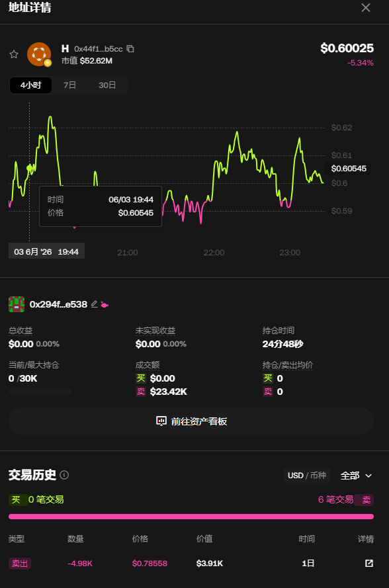Image resolution: width=389 pixels, height=588 pixels.
Task: Select the 4小时 chart range tab
Action: click(30, 85)
